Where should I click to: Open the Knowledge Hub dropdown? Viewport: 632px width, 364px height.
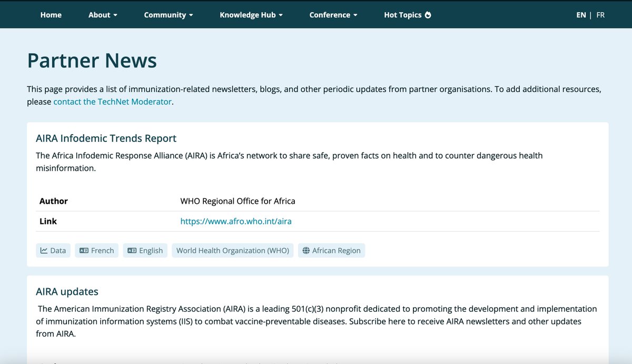(251, 15)
